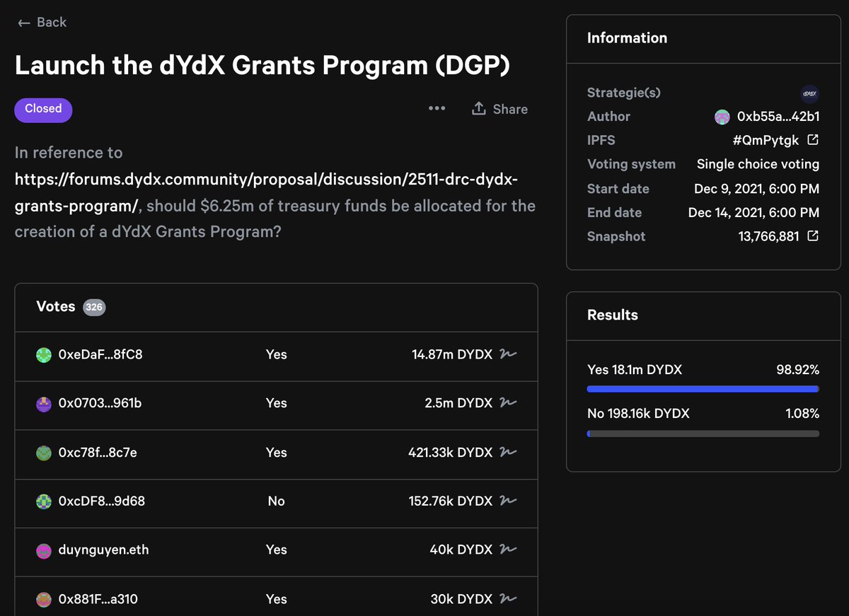Go back using the Back link
The image size is (849, 616).
click(x=42, y=23)
